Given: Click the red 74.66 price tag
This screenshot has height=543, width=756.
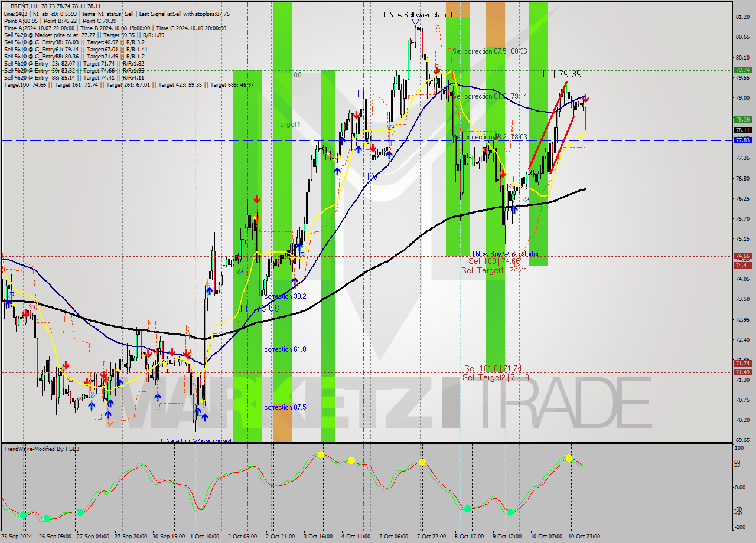Looking at the screenshot, I should tap(742, 256).
